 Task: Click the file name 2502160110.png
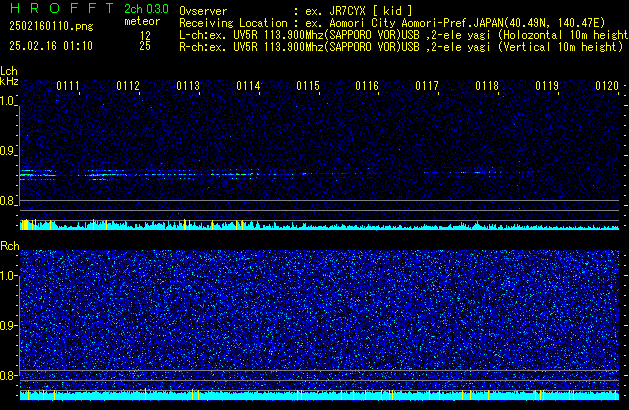pyautogui.click(x=51, y=26)
